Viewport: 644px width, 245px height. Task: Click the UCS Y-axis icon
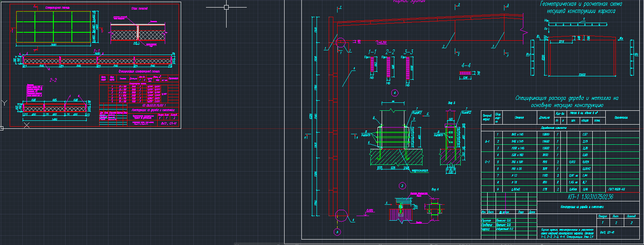[5, 102]
